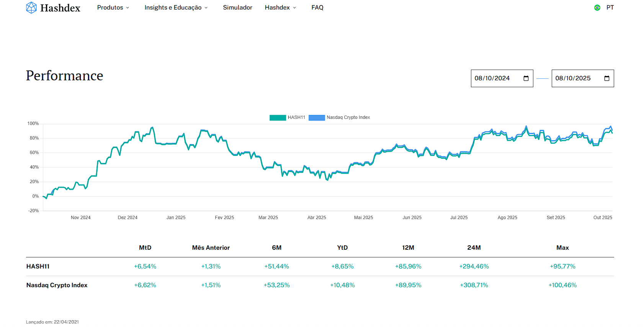This screenshot has height=327, width=644.
Task: Expand the Hashdex nav dropdown chevron
Action: point(294,8)
